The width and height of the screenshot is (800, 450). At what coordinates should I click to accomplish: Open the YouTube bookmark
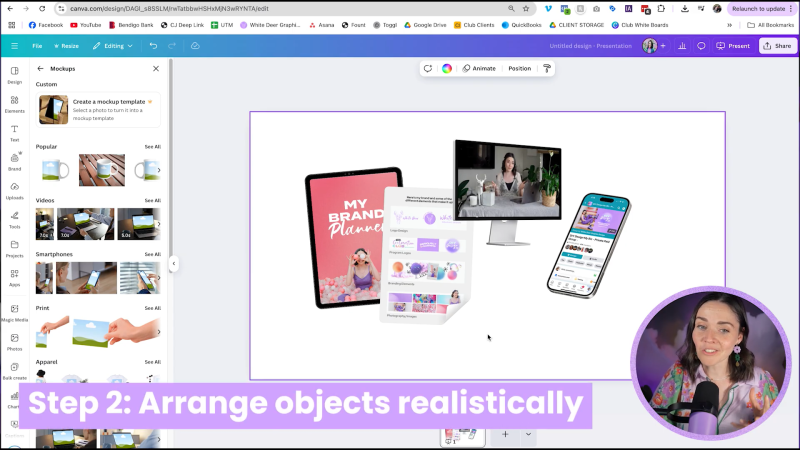click(86, 25)
